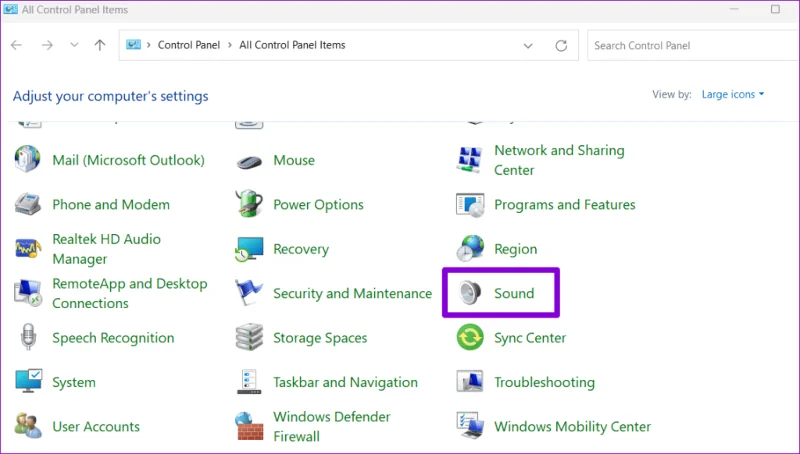Maximize the All Control Panel Items window
800x454 pixels.
776,9
